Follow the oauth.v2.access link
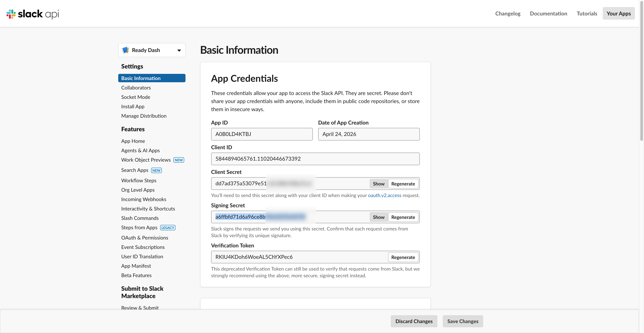The width and height of the screenshot is (644, 333). 385,195
